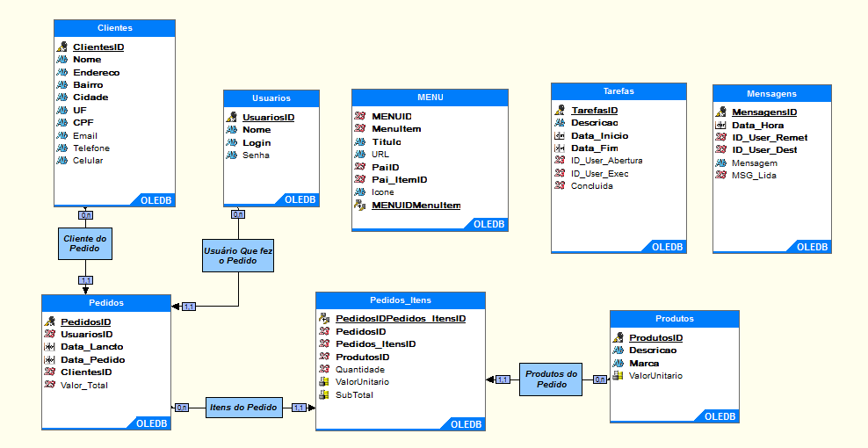Click the OLEDB tag on the Produtos table

coord(720,416)
